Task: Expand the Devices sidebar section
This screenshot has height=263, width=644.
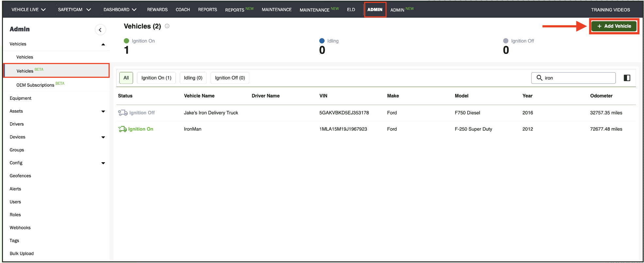Action: (103, 137)
